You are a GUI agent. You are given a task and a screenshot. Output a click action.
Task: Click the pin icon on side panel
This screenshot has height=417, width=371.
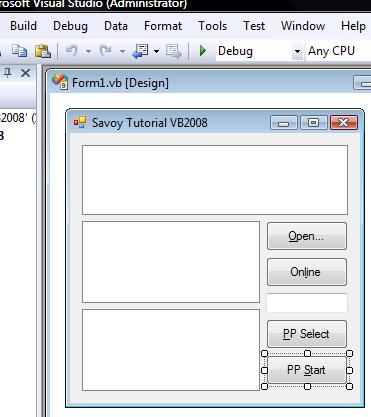tap(7, 72)
